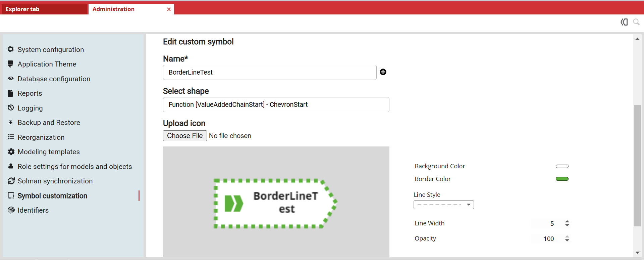Increase the Line Width value
Viewport: 644px width, 260px height.
click(567, 221)
